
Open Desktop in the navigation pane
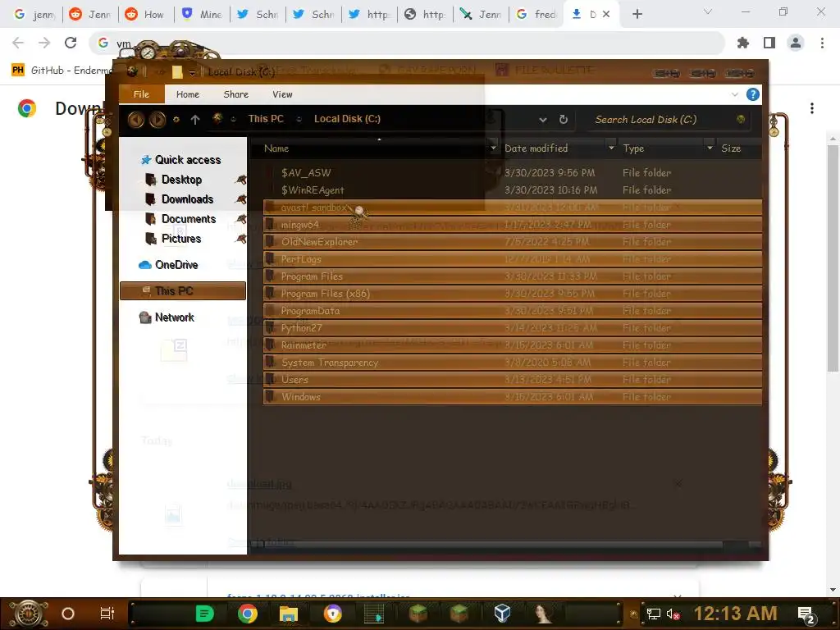coord(181,180)
